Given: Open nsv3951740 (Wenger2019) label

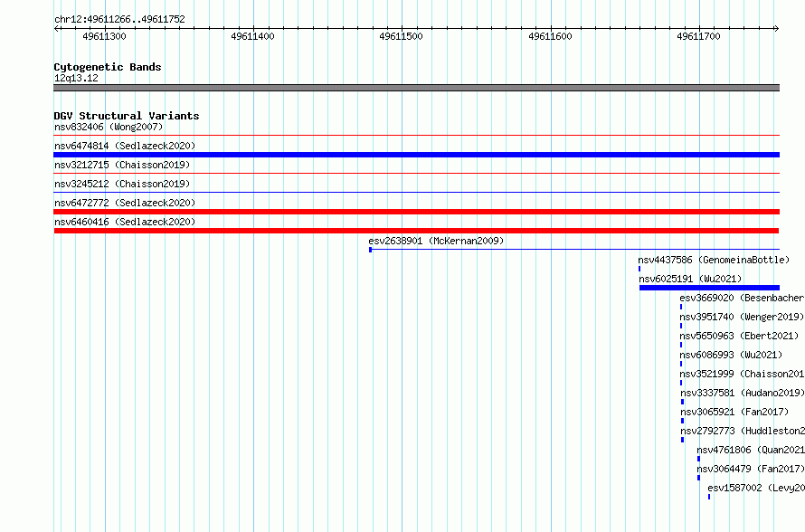Looking at the screenshot, I should point(742,317).
